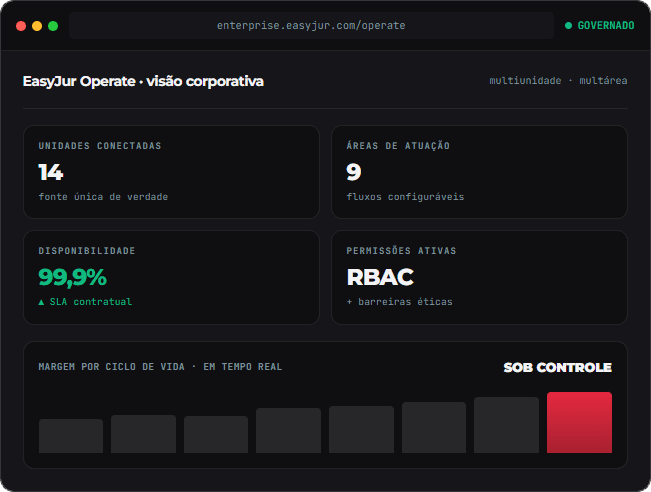
Task: Click the 99,9% availability value
Action: coord(73,277)
